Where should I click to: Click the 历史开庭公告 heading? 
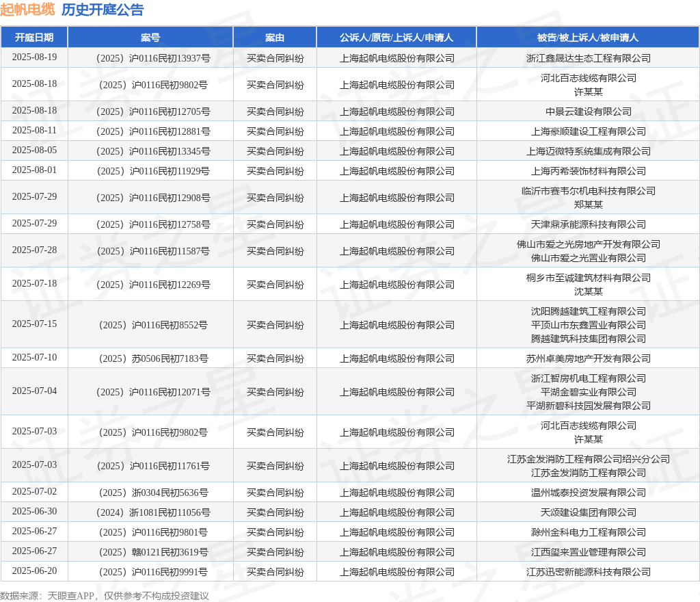click(x=103, y=10)
